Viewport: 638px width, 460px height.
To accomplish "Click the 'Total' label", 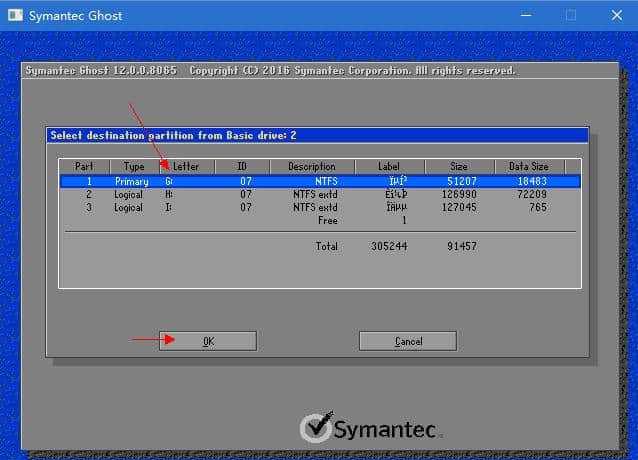I will click(327, 246).
